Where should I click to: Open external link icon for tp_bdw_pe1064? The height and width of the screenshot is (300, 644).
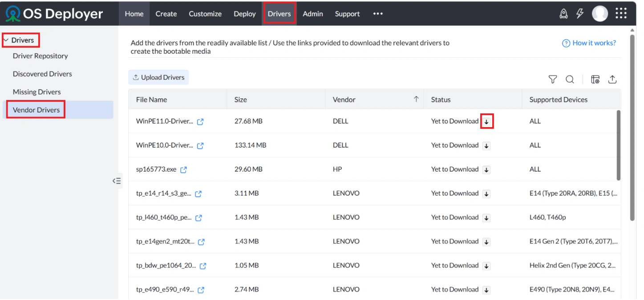coord(203,266)
